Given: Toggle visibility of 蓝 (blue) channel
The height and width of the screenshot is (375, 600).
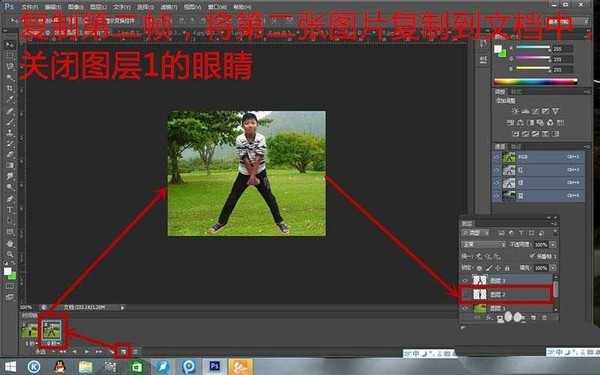Looking at the screenshot, I should 497,196.
